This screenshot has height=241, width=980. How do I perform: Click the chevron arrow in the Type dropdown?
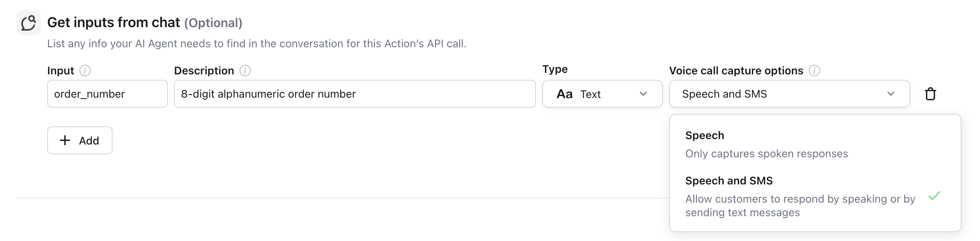(643, 94)
